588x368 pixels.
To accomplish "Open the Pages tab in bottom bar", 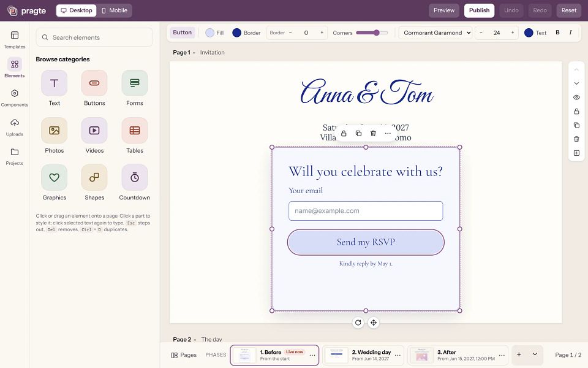I will tap(184, 355).
